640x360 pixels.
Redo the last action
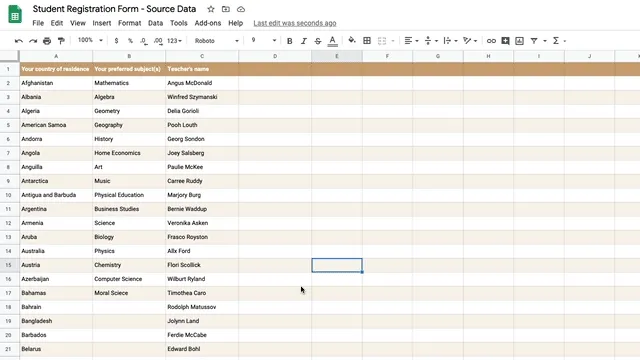tap(33, 41)
